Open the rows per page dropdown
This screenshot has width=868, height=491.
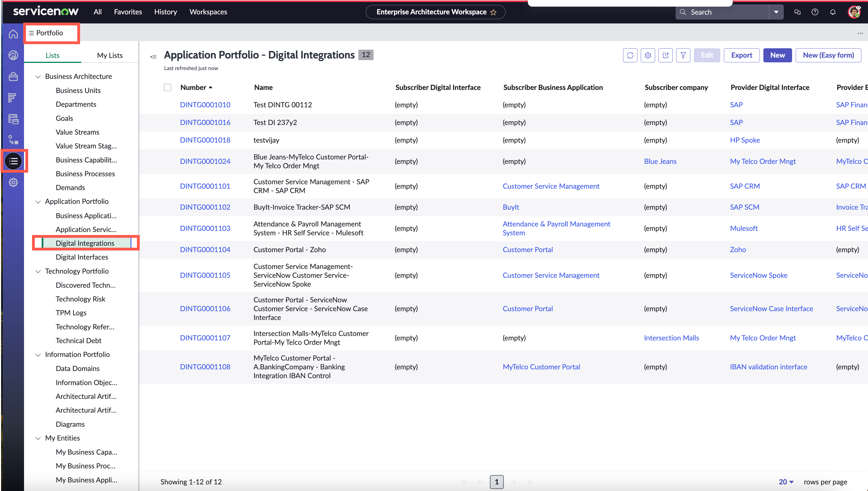point(786,482)
